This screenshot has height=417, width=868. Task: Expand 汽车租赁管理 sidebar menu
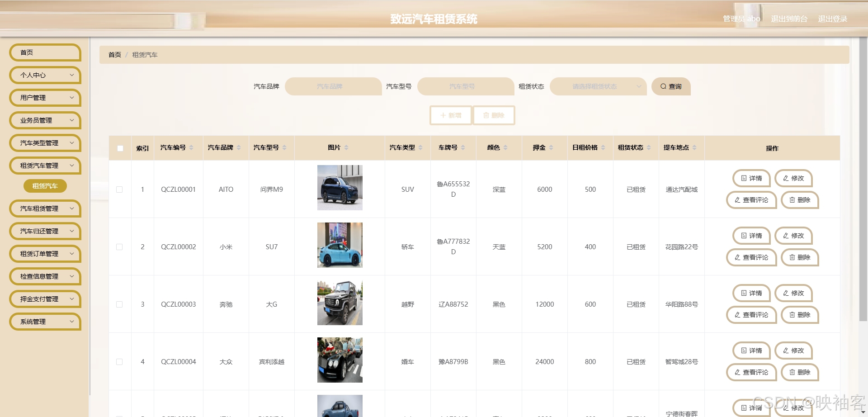[45, 208]
